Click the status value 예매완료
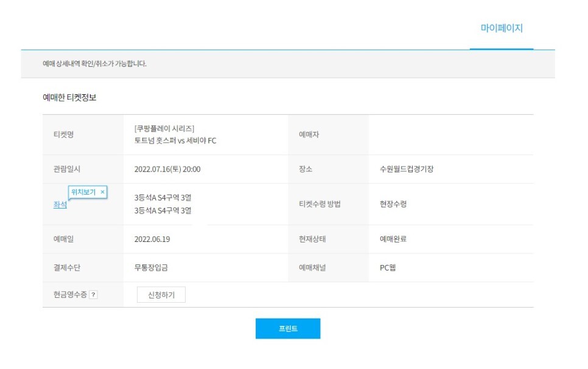Screen dimensions: 588x369 pyautogui.click(x=393, y=239)
